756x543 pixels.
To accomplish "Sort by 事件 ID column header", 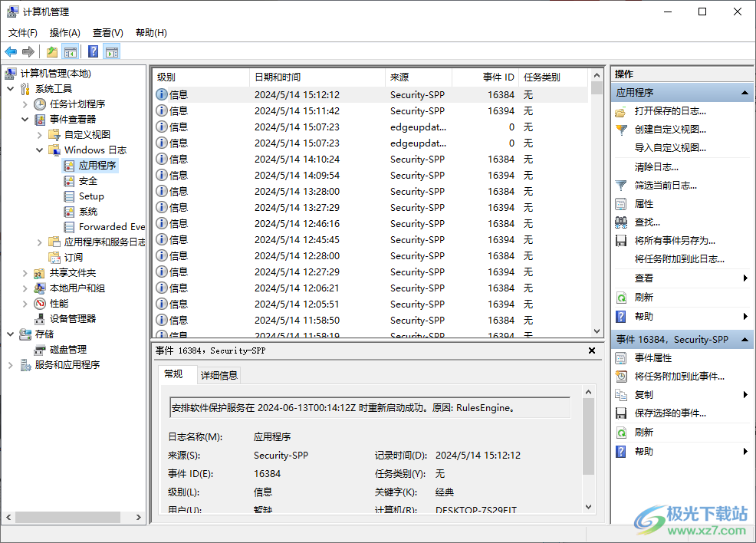I will click(486, 77).
